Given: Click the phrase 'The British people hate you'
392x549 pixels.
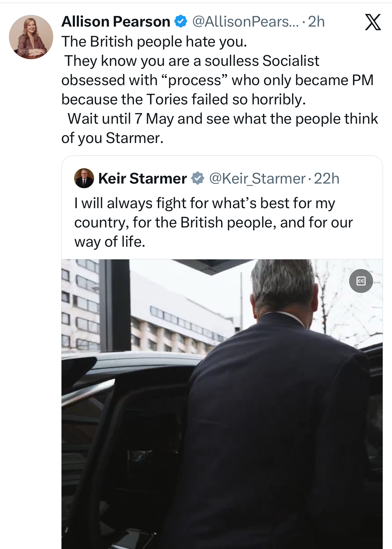Looking at the screenshot, I should pos(154,42).
